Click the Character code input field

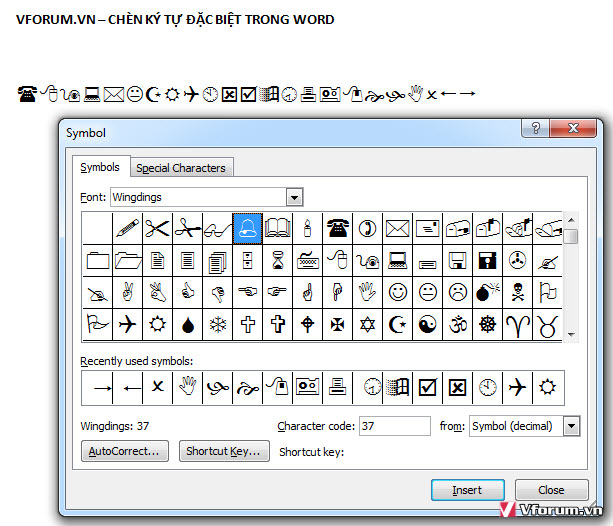coord(394,426)
